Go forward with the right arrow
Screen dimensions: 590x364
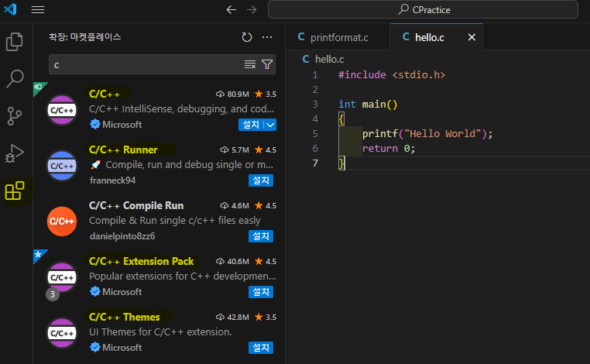[x=251, y=9]
